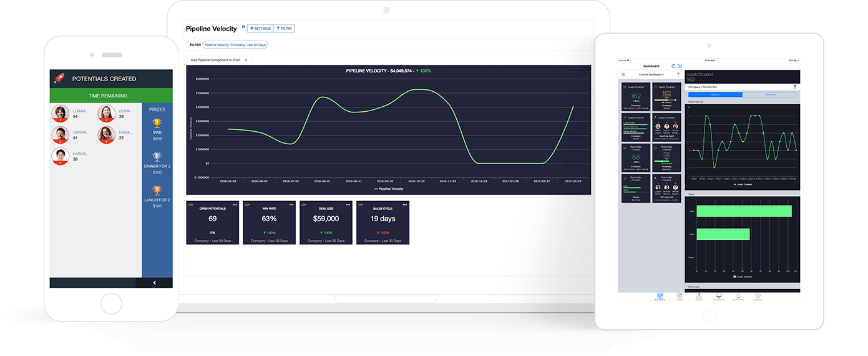Open the Leads Created 162 card with date range
The height and width of the screenshot is (356, 868).
tap(636, 97)
